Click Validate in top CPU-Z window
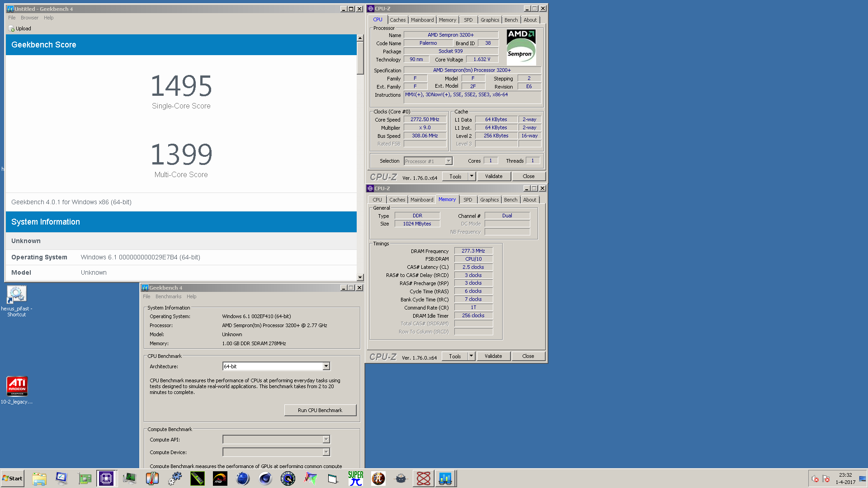The image size is (868, 488). pos(494,176)
